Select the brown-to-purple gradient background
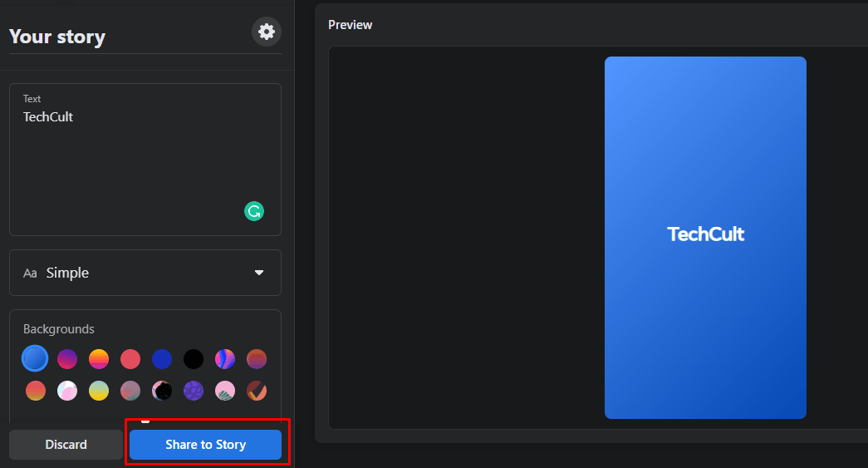 257,359
